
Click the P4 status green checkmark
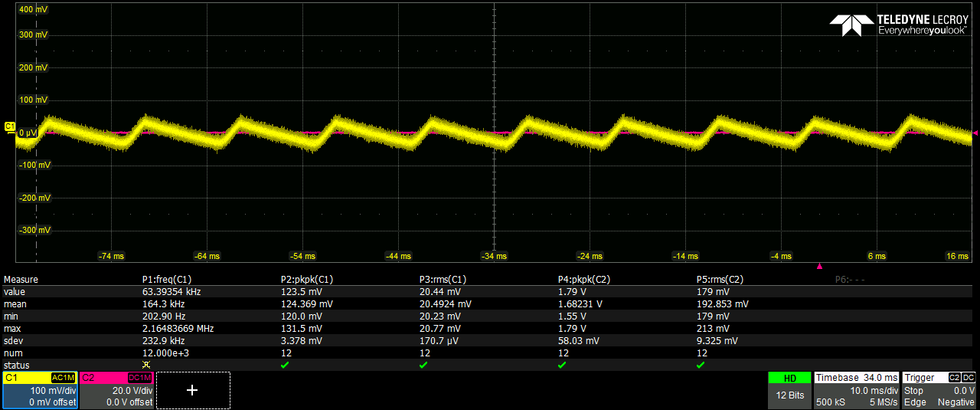[562, 365]
